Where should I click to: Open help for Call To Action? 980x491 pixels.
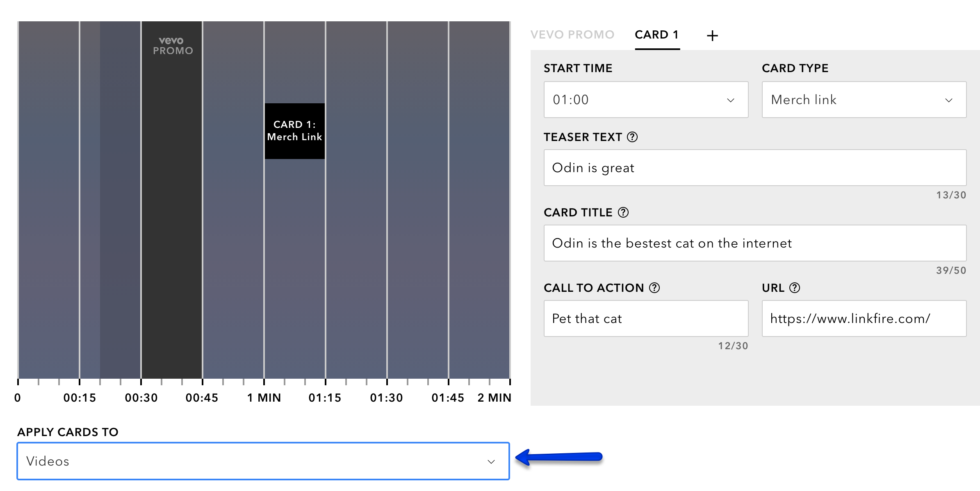point(654,288)
